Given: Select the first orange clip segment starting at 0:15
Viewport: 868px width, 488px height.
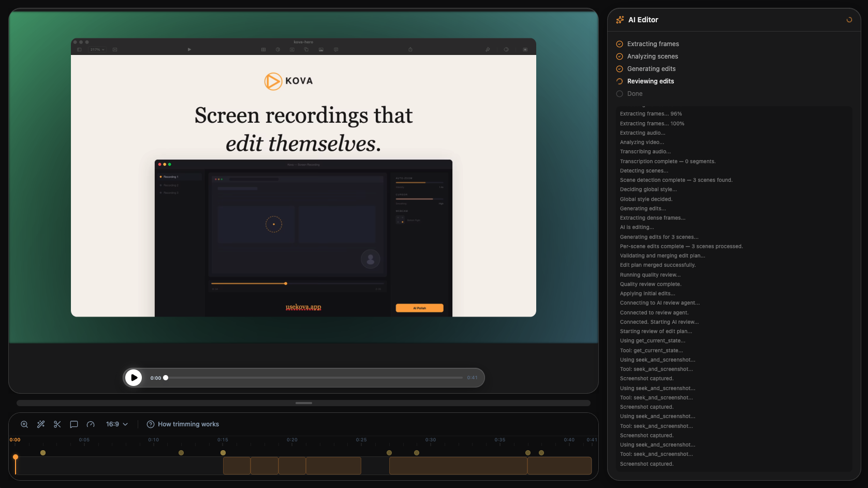Looking at the screenshot, I should coord(237,466).
